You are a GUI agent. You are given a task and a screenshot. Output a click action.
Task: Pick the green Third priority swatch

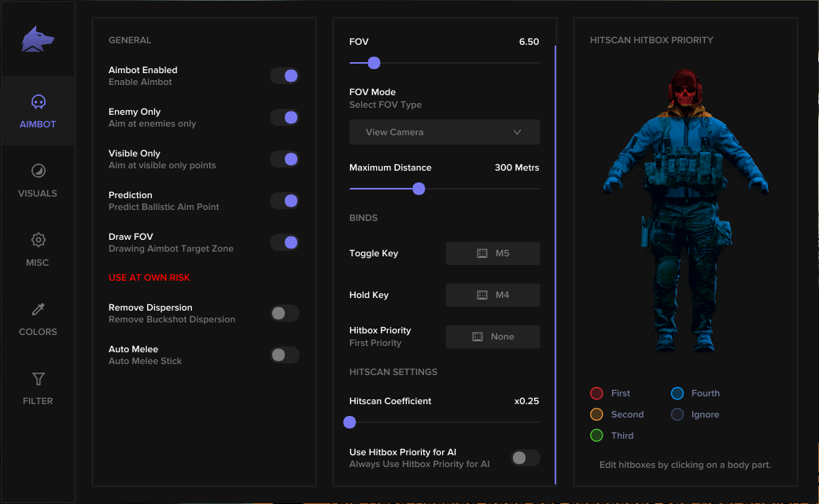click(596, 436)
